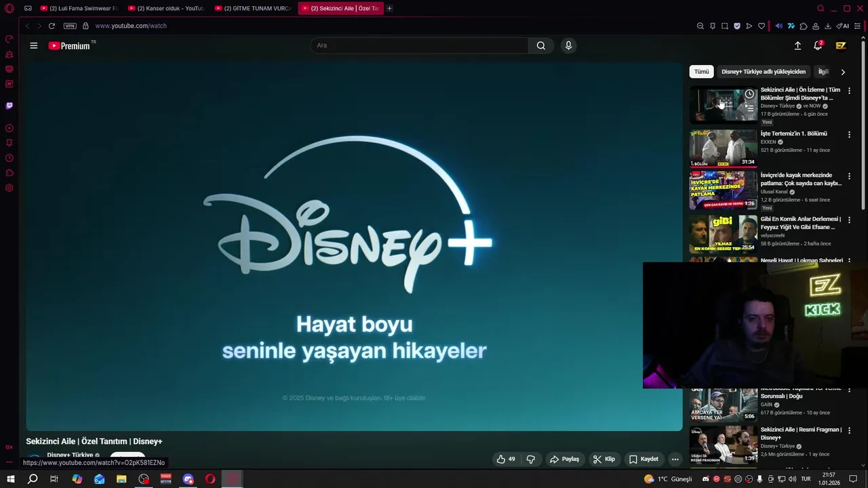868x488 pixels.
Task: Open File Explorer from the taskbar
Action: click(121, 479)
